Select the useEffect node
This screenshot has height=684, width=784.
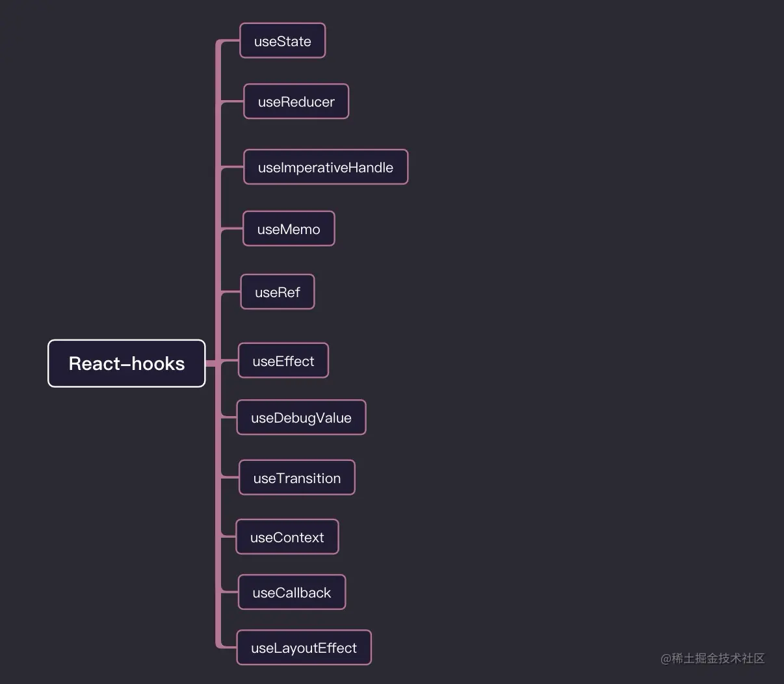[283, 361]
